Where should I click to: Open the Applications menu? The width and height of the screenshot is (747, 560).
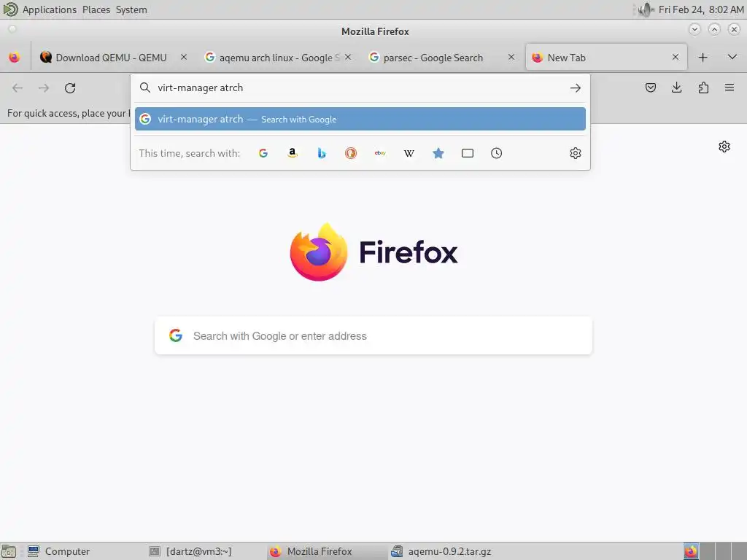50,9
